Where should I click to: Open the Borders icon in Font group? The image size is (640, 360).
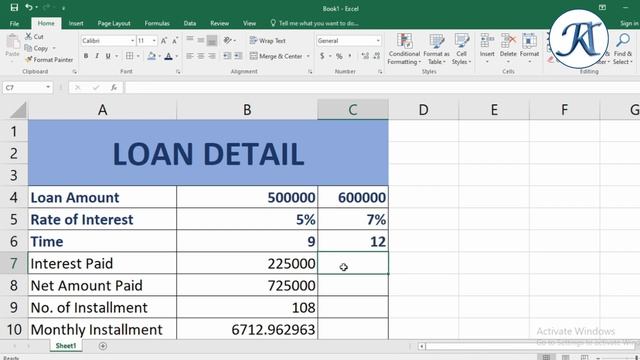129,56
